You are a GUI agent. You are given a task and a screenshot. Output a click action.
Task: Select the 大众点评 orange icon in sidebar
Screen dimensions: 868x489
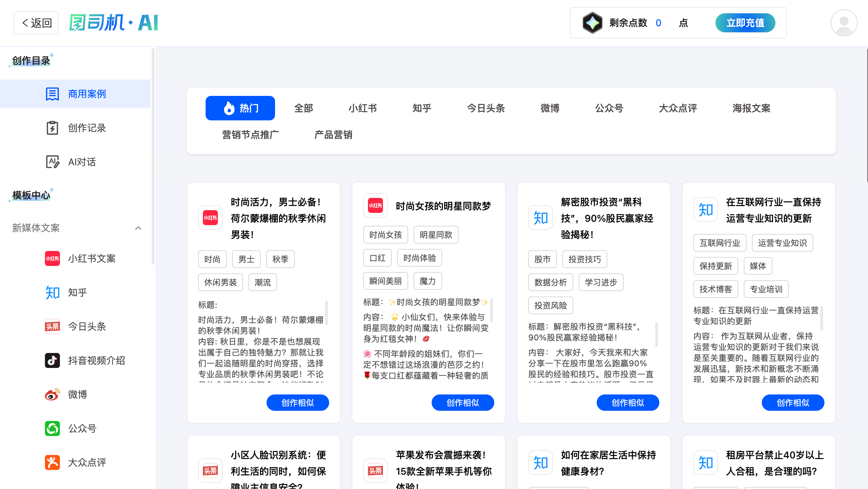click(52, 462)
